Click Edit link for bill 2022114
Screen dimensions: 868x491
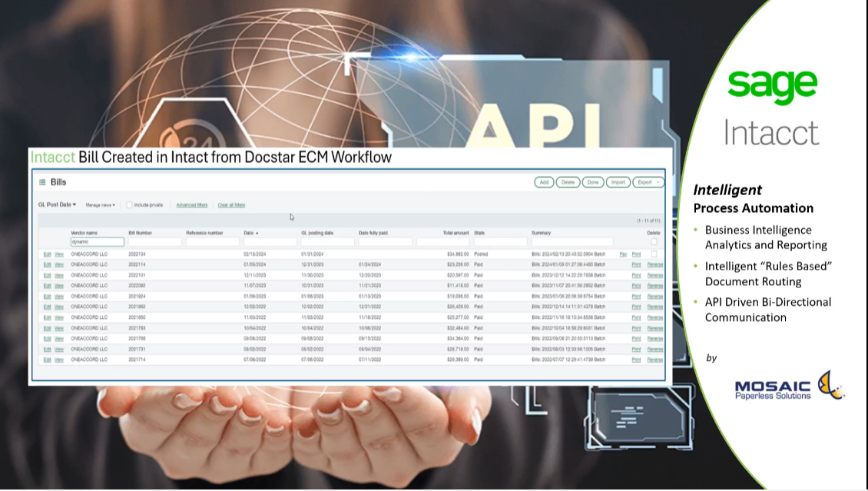coord(47,265)
